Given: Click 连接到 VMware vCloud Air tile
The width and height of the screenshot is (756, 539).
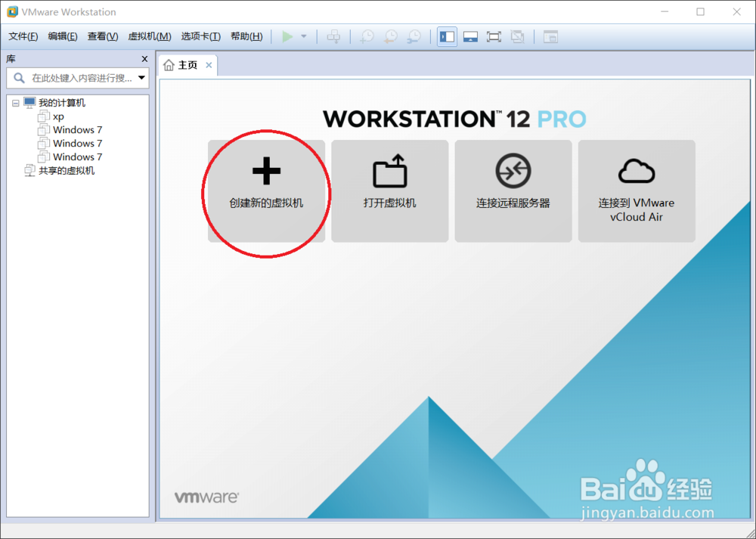Looking at the screenshot, I should [x=637, y=191].
